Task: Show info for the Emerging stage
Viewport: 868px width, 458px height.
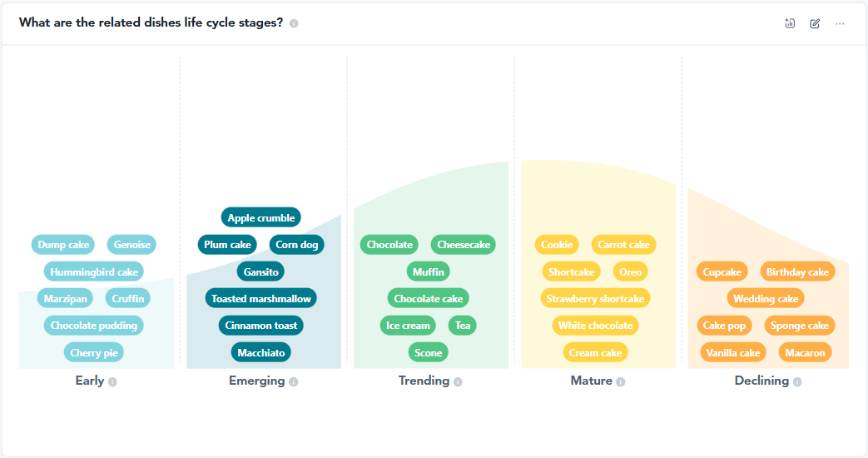Action: click(294, 381)
